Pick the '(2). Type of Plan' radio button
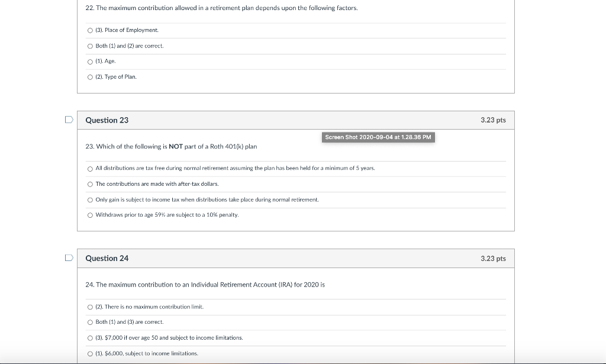The image size is (606, 364). point(90,78)
